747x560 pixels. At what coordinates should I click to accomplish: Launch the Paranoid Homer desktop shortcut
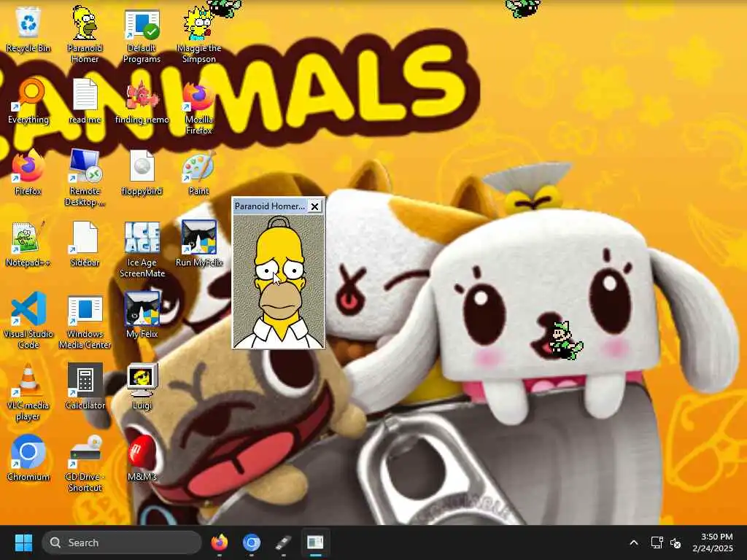85,35
